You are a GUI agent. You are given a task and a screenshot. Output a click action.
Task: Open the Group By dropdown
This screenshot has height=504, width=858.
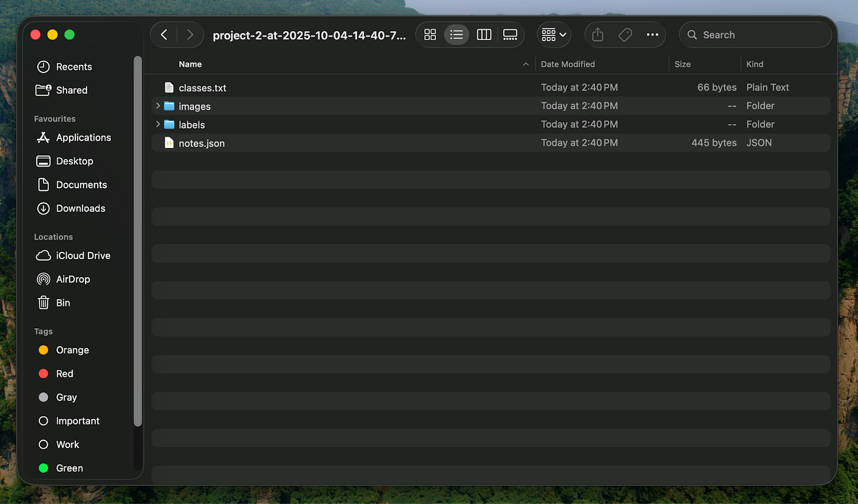(554, 35)
